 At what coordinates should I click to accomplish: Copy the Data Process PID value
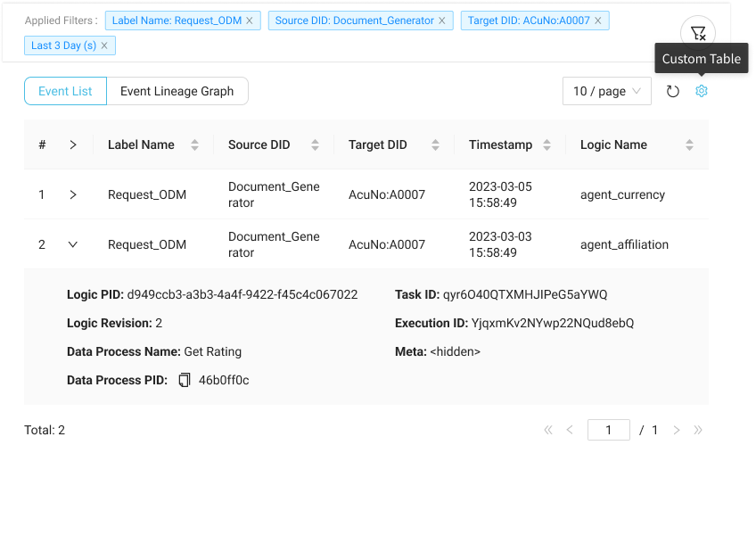point(185,380)
